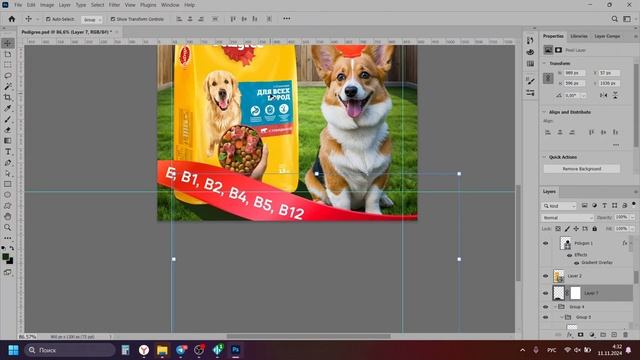Filter layers by type (T) icon
The height and width of the screenshot is (360, 640).
click(604, 206)
